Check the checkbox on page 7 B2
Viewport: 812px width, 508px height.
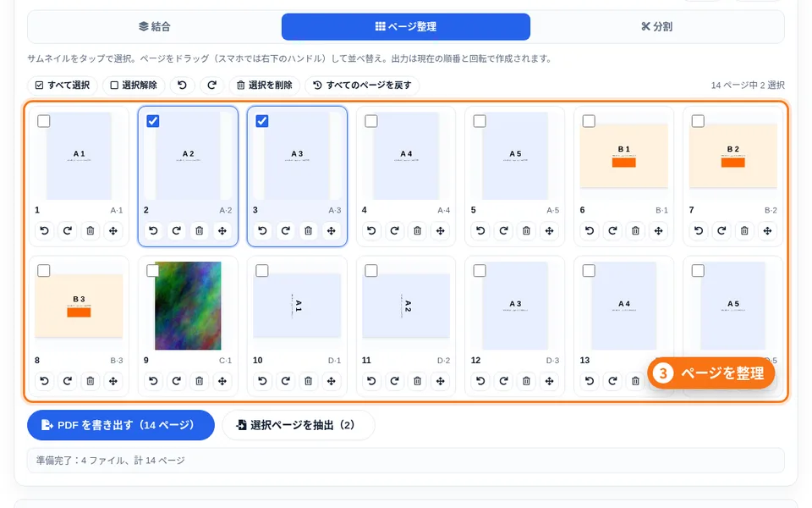698,121
